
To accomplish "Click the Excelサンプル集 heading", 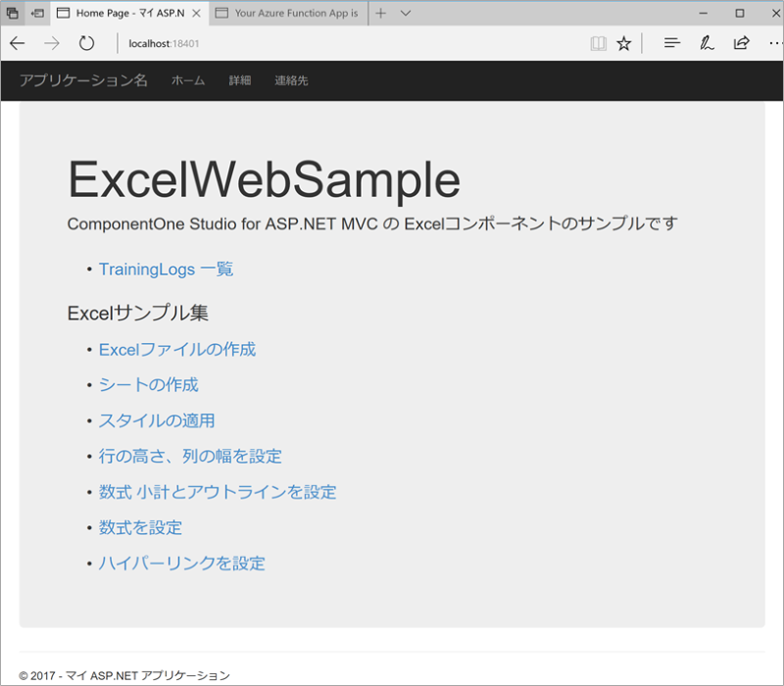I will tap(137, 313).
